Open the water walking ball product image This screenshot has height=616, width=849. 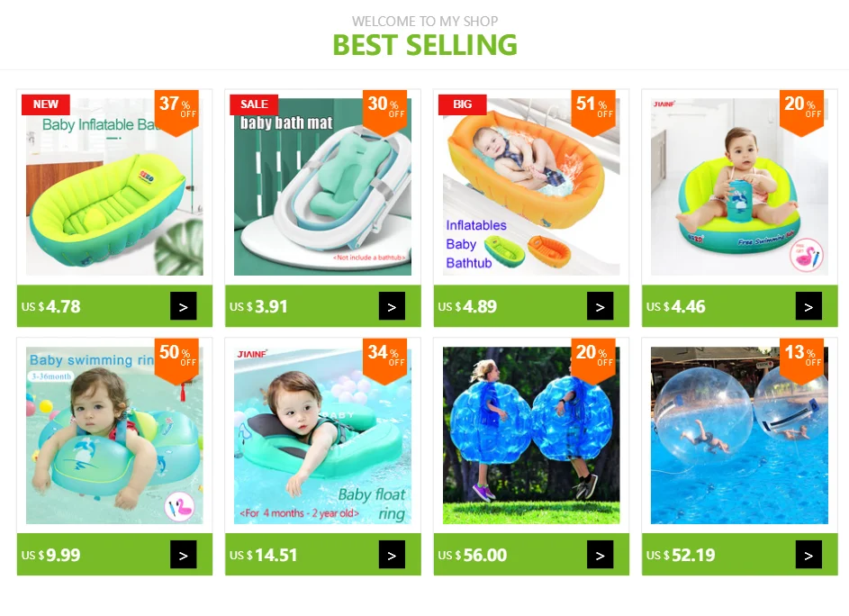click(x=740, y=435)
